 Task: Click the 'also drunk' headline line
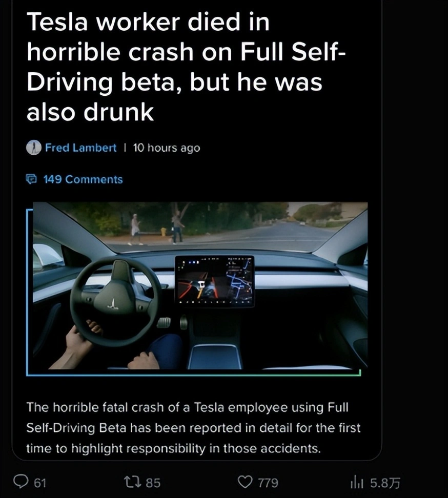pos(90,112)
